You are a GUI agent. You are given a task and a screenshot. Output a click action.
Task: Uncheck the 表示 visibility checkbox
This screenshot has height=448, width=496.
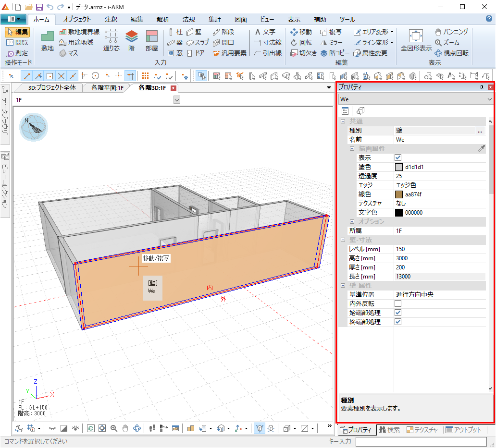pyautogui.click(x=398, y=158)
